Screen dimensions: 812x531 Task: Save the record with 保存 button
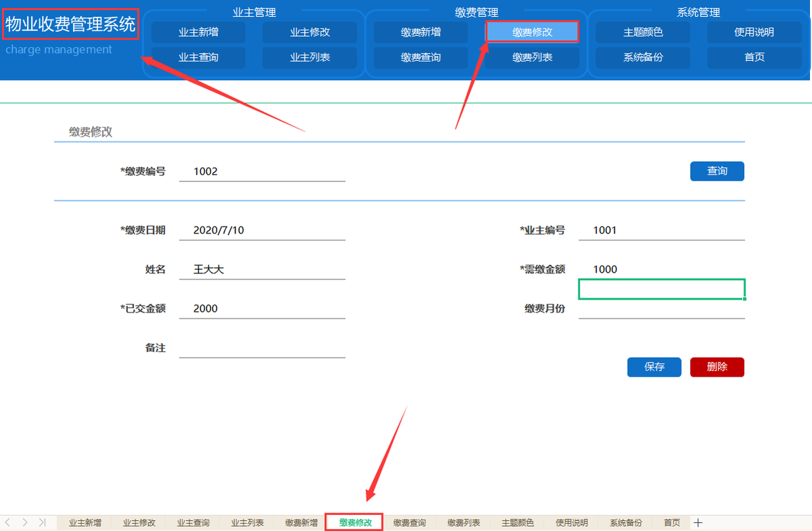pos(654,367)
